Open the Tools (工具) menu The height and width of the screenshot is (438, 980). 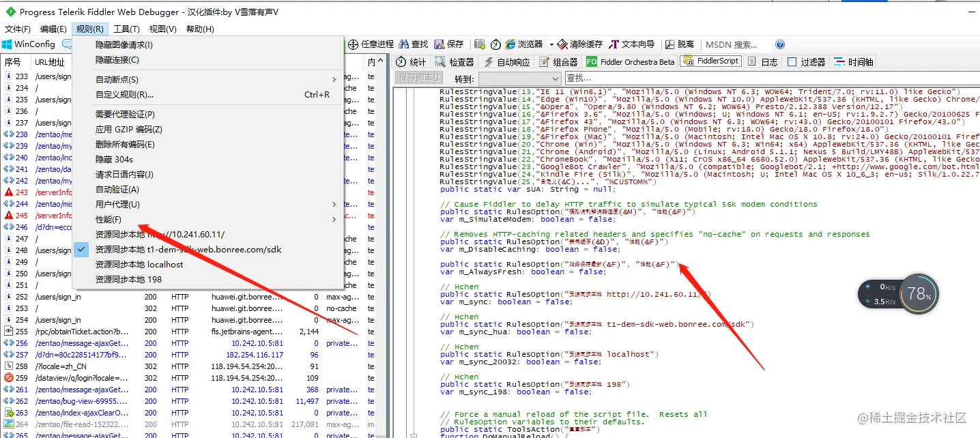126,29
